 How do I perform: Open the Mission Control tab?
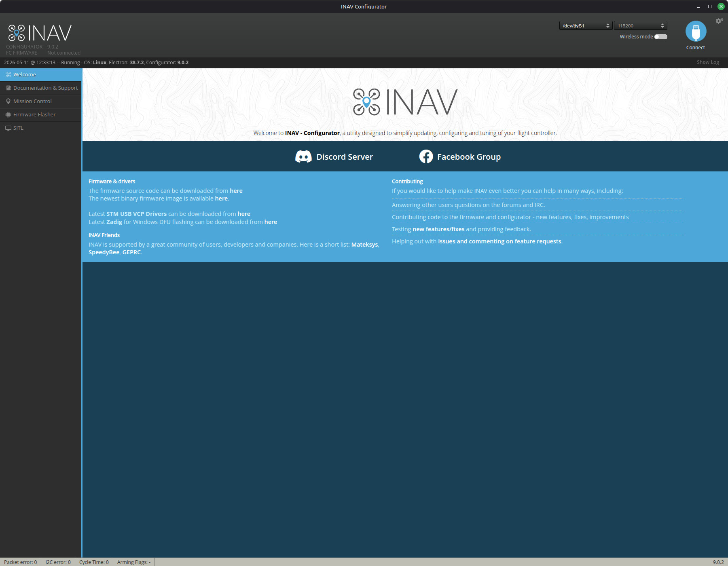[x=40, y=101]
